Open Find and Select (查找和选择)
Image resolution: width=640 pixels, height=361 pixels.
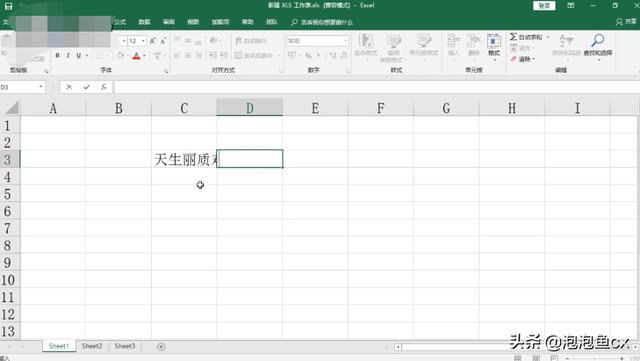(598, 46)
